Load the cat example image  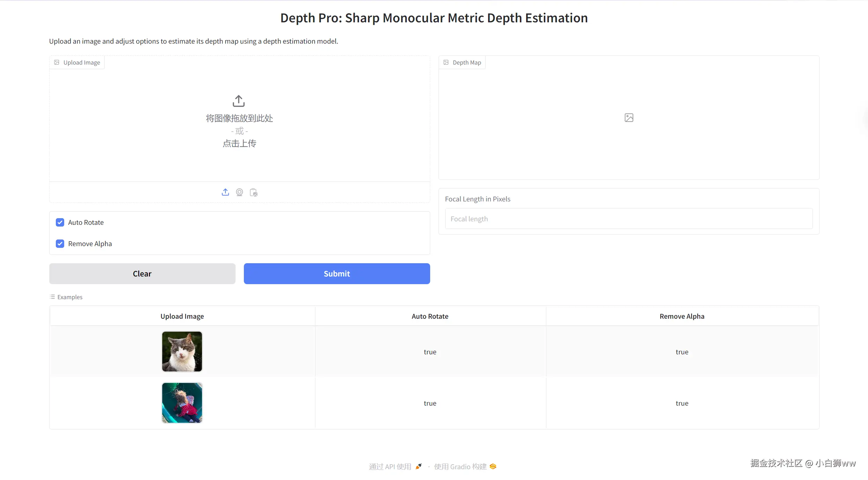182,352
